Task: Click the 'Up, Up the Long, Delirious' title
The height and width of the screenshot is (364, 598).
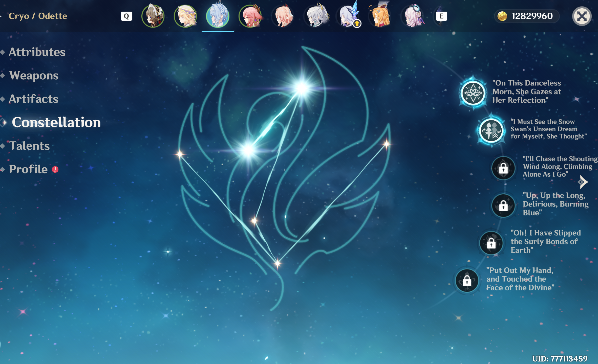Action: (556, 204)
